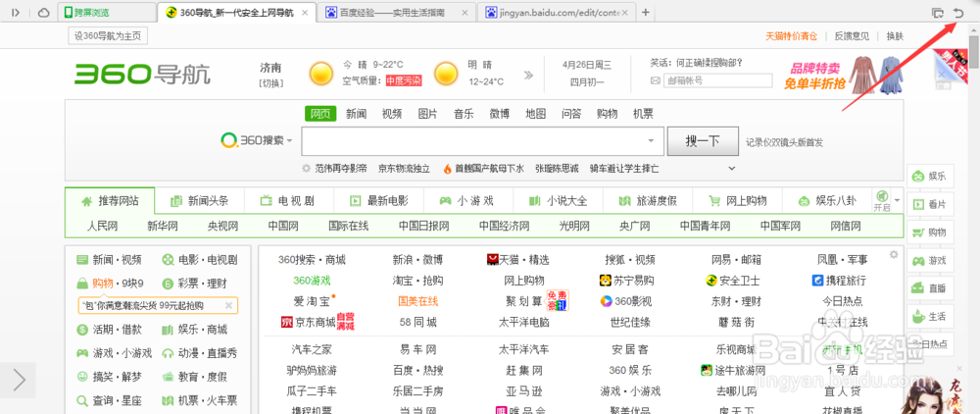Click today's sunny weather icon
Image resolution: width=980 pixels, height=414 pixels.
(x=321, y=74)
